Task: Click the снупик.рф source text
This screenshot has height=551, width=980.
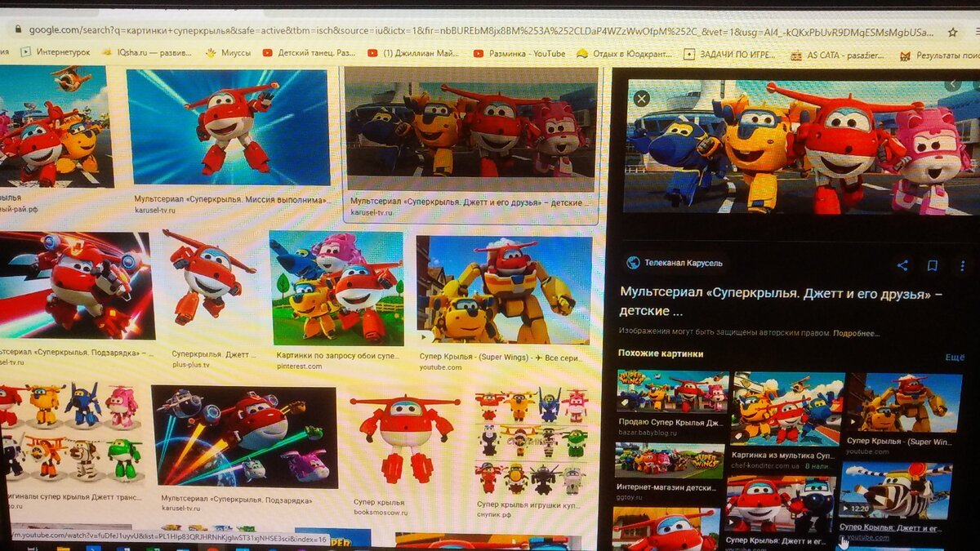Action: pyautogui.click(x=494, y=515)
